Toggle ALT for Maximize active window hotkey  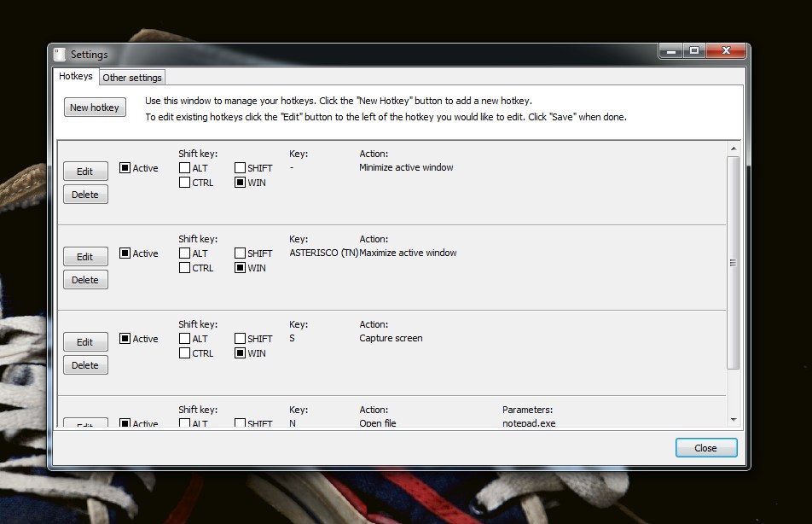coord(184,253)
